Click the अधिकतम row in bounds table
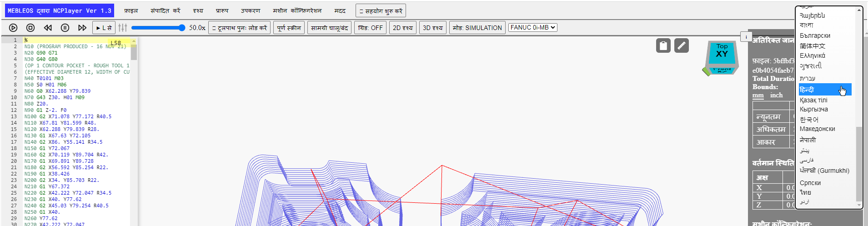The height and width of the screenshot is (226, 868). coord(773,129)
